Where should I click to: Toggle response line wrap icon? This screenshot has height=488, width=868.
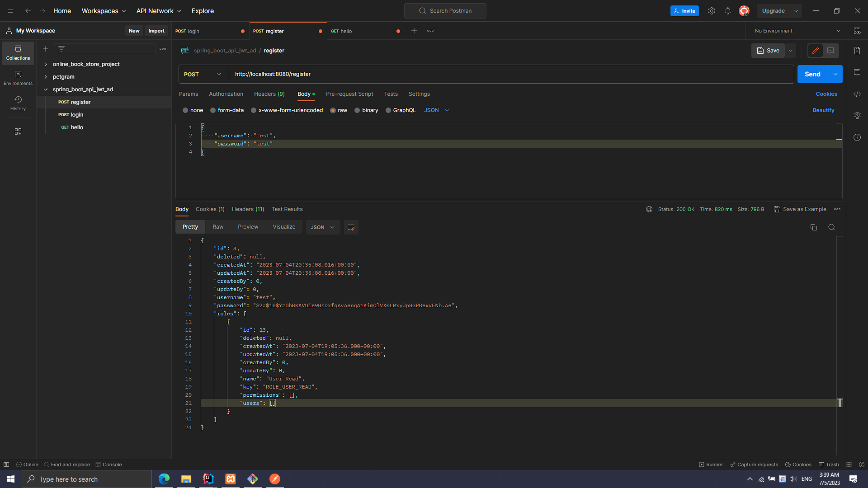click(x=351, y=227)
